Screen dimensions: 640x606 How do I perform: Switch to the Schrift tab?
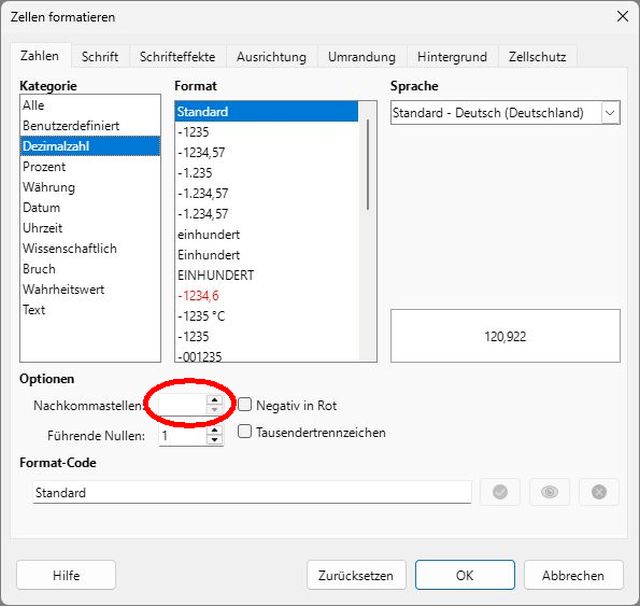100,57
